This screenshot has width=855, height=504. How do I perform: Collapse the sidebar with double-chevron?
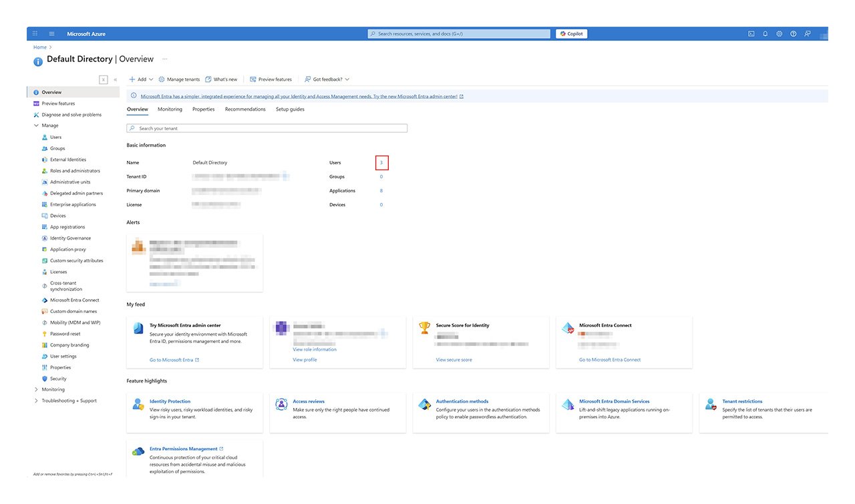(115, 79)
